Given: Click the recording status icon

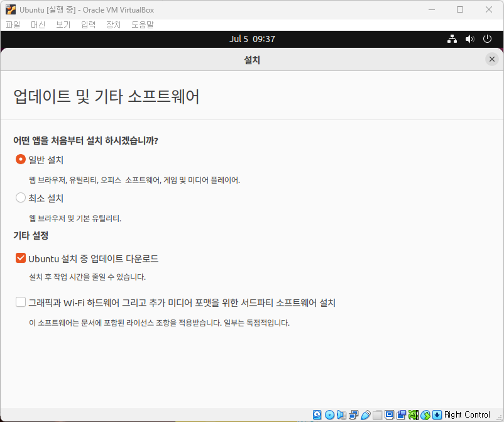Looking at the screenshot, I should (401, 414).
